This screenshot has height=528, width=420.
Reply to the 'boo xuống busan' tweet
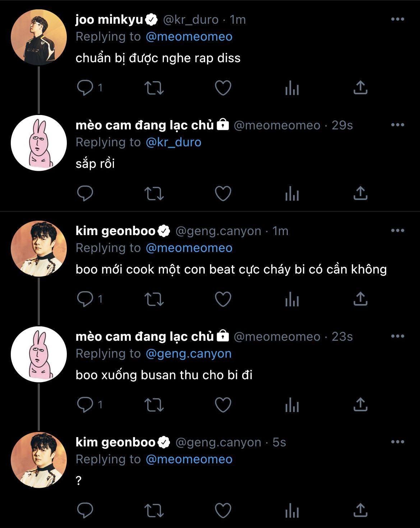click(x=85, y=405)
